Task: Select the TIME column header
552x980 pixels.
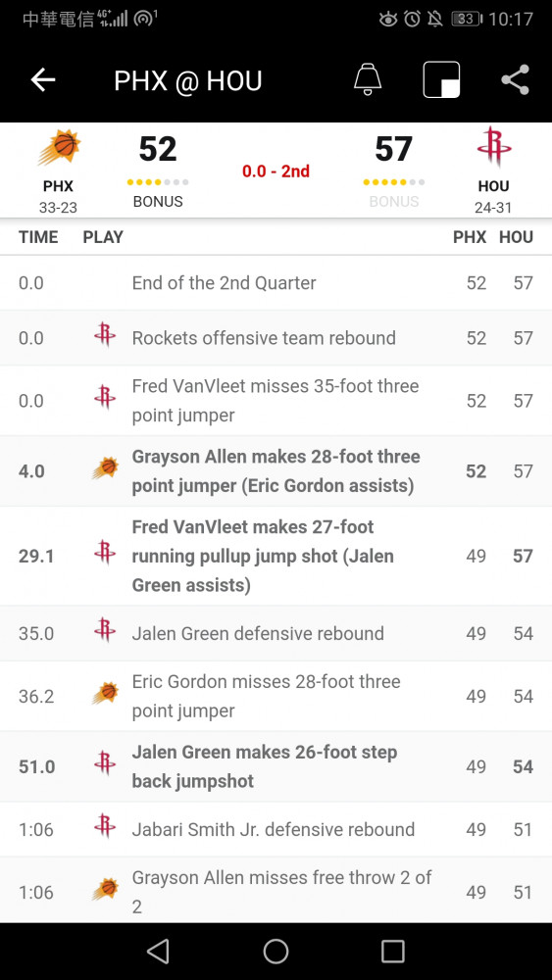Action: (x=38, y=237)
